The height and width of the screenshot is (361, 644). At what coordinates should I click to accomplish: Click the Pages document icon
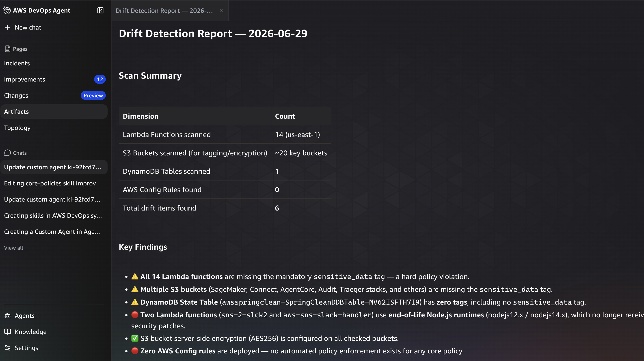tap(7, 49)
